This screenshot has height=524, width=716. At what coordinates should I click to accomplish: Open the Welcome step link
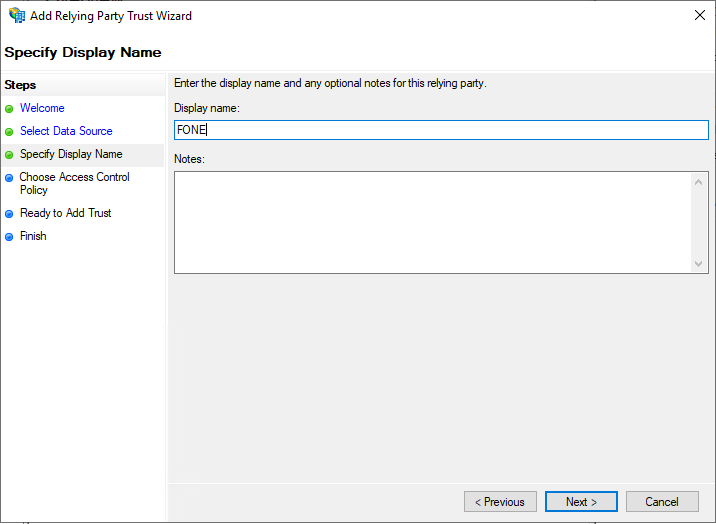(42, 108)
